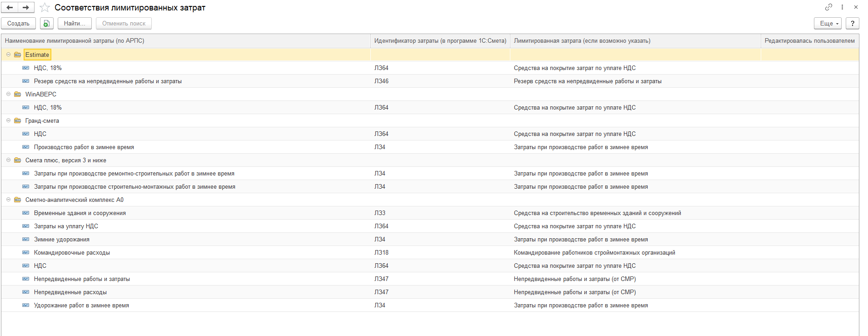Click the Смета плюс folder icon
This screenshot has height=336, width=868.
pos(18,160)
